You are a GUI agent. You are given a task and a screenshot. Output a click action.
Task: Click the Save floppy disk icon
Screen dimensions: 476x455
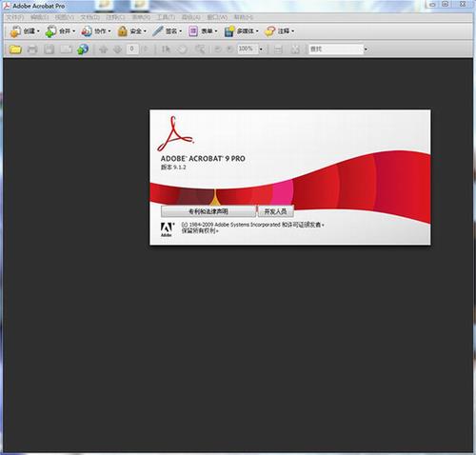(49, 49)
